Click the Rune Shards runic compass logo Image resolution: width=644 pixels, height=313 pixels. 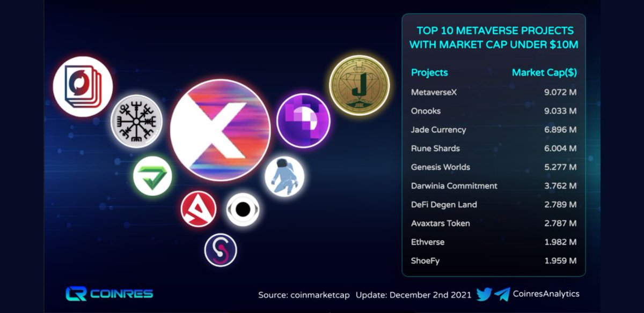tap(136, 121)
